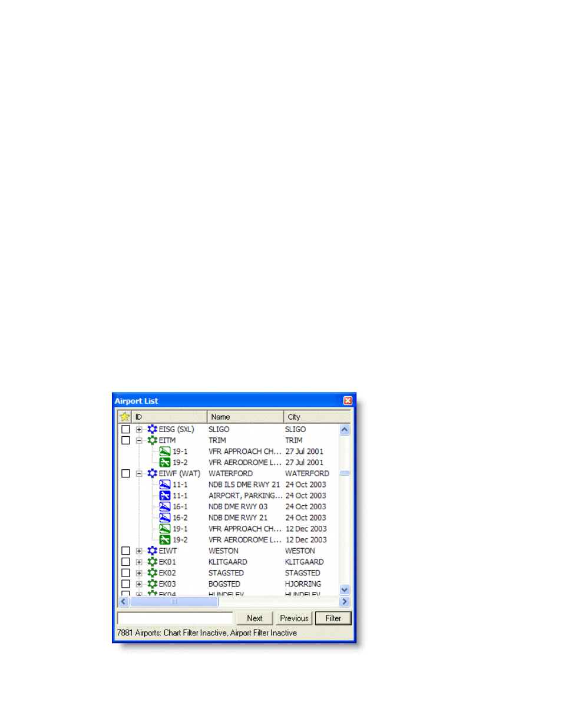Tick the checkbox for EITM Trim
This screenshot has height=728, width=562.
pyautogui.click(x=125, y=440)
